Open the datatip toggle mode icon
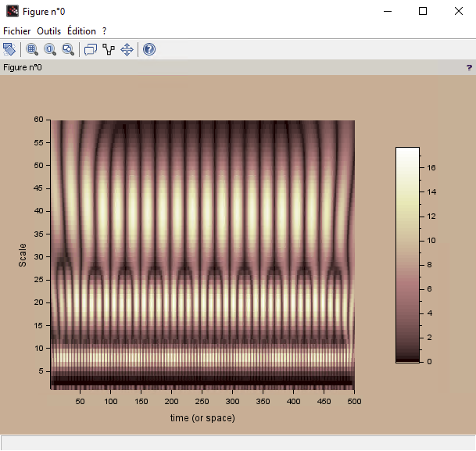 pyautogui.click(x=91, y=49)
